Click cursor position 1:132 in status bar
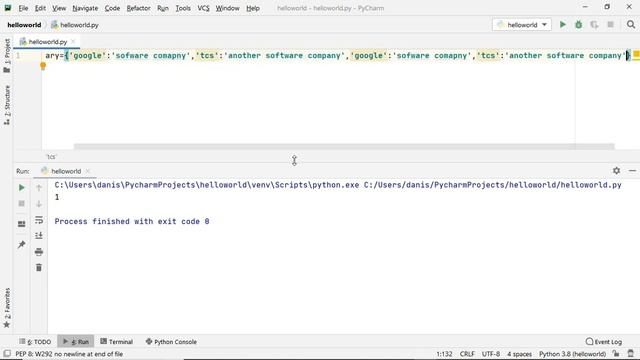This screenshot has height=360, width=640. click(x=444, y=354)
